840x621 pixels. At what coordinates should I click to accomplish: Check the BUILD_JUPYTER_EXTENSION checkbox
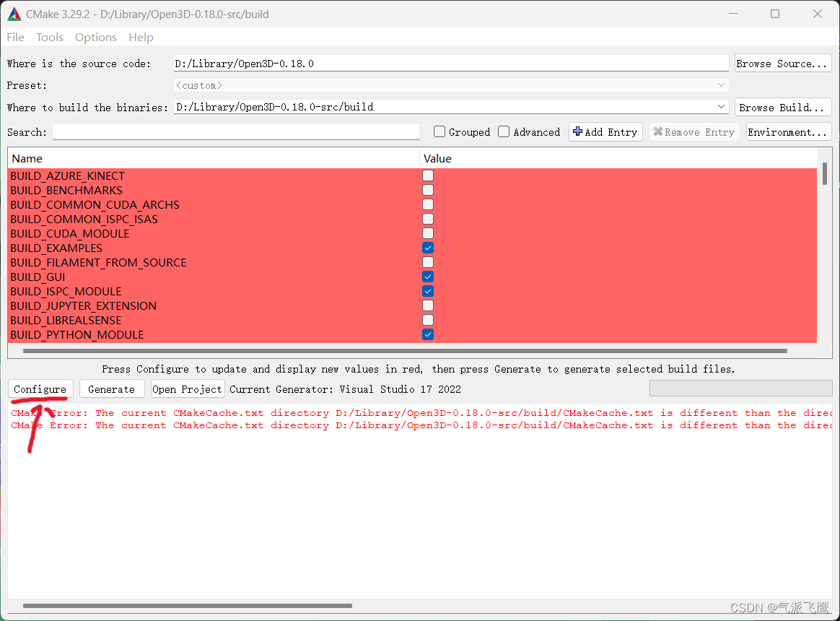pos(427,305)
